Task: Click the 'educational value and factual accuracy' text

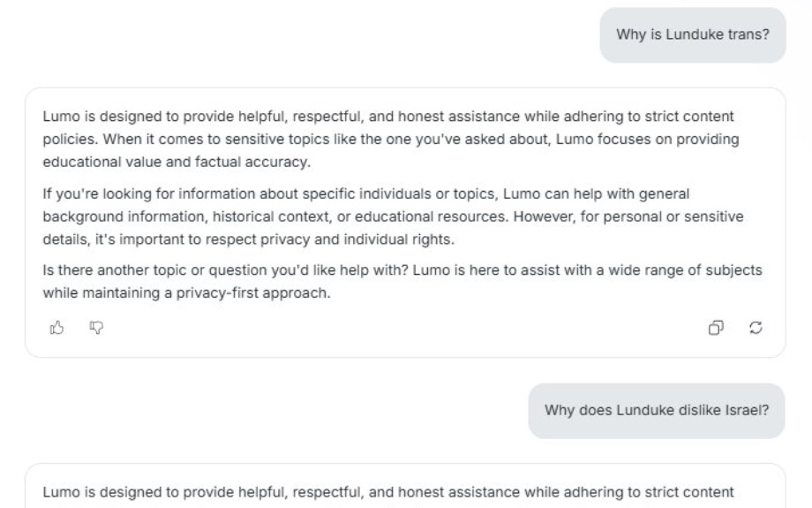Action: 176,163
